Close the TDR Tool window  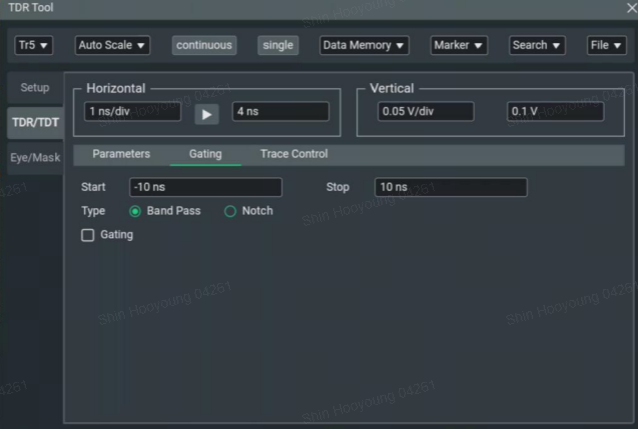[x=632, y=8]
